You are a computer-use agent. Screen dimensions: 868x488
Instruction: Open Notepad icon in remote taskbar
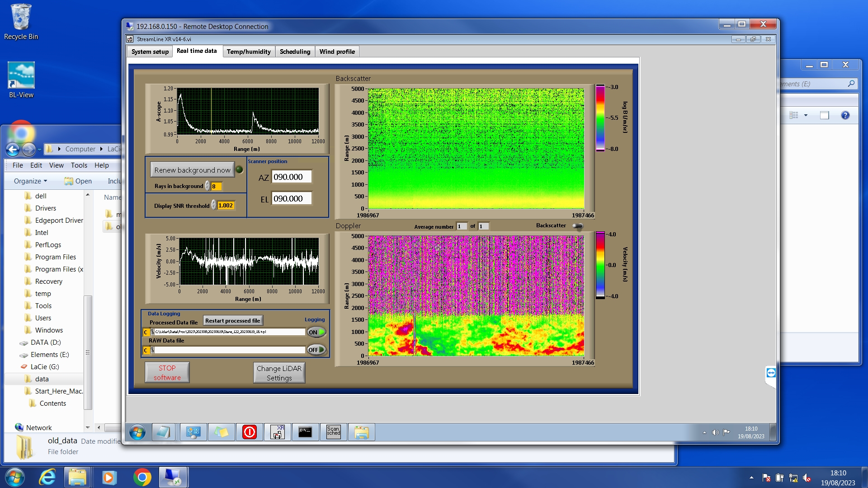(163, 432)
